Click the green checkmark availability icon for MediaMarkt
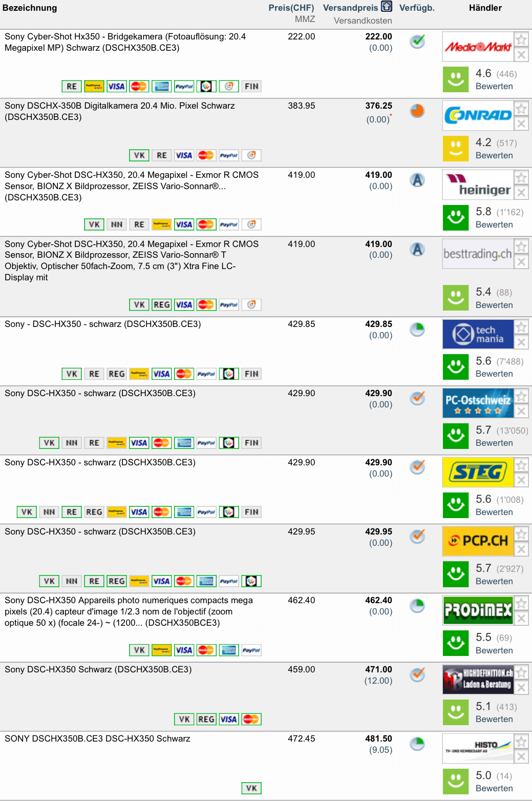This screenshot has width=532, height=801. 417,42
